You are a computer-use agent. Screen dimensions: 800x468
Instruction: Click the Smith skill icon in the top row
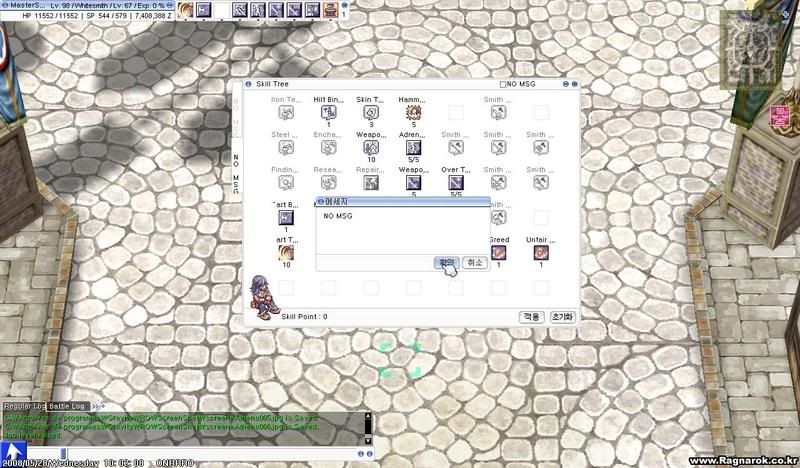[498, 112]
